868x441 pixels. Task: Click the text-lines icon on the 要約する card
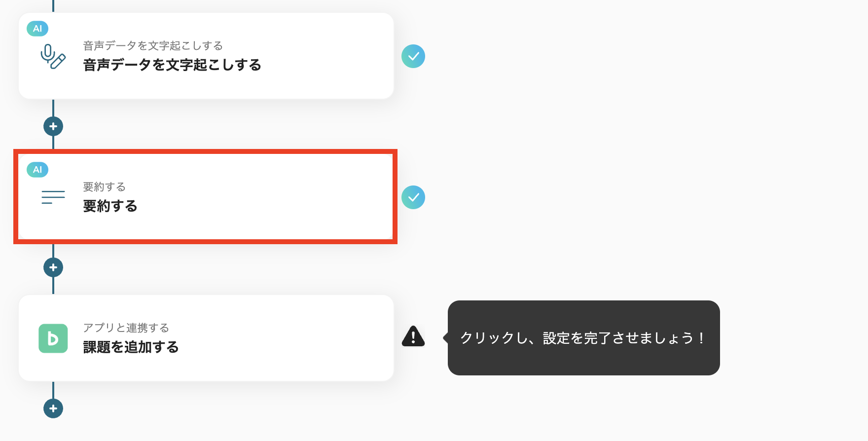pyautogui.click(x=52, y=196)
